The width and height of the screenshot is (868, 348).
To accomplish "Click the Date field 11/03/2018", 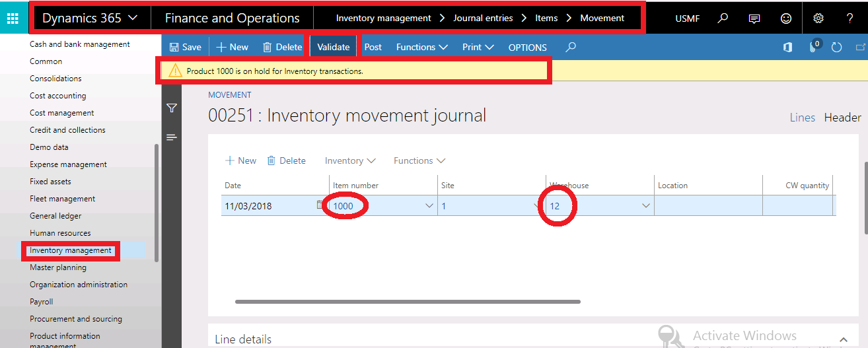I will pos(268,206).
